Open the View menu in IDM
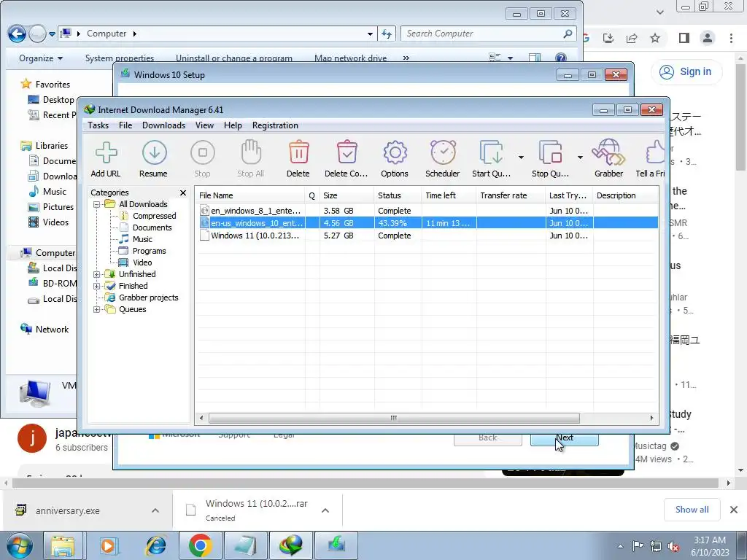Screen dimensions: 747x560 tap(204, 125)
